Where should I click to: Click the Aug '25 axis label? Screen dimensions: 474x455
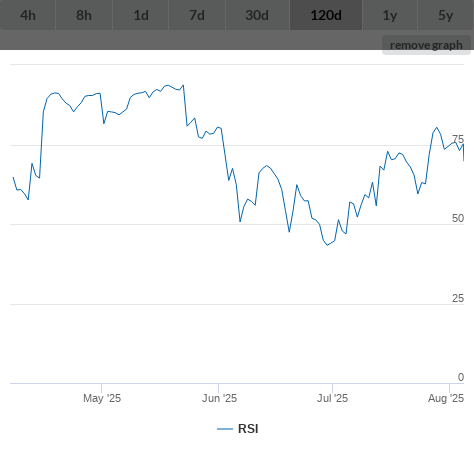[446, 398]
